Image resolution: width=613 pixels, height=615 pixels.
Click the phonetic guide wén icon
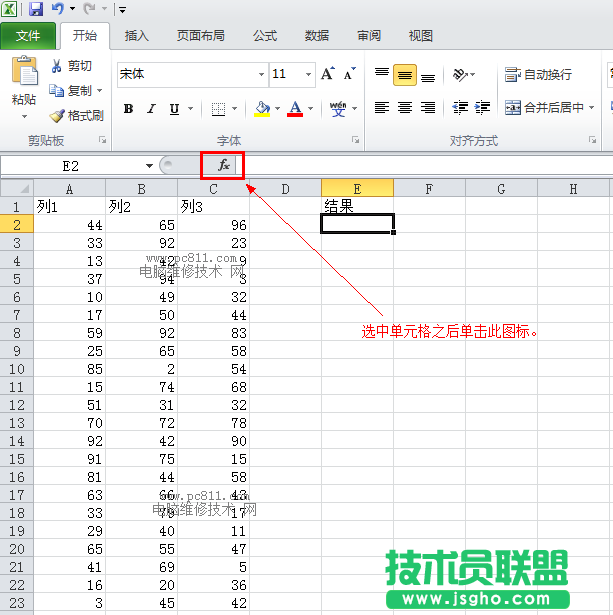338,109
